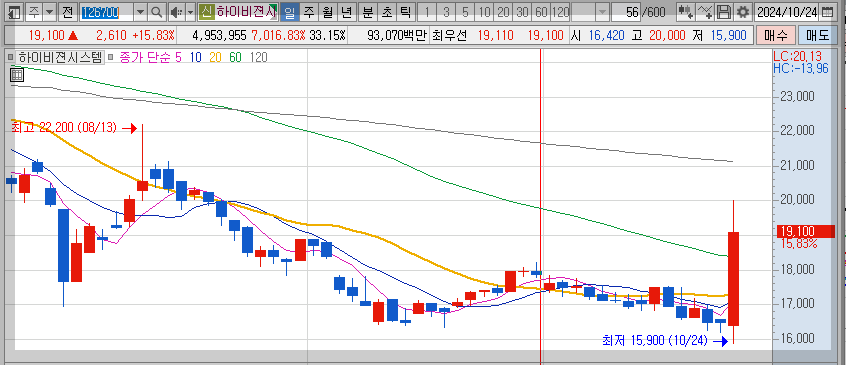Open the blank combo box dropdown arrow
846x365 pixels.
pyautogui.click(x=602, y=11)
